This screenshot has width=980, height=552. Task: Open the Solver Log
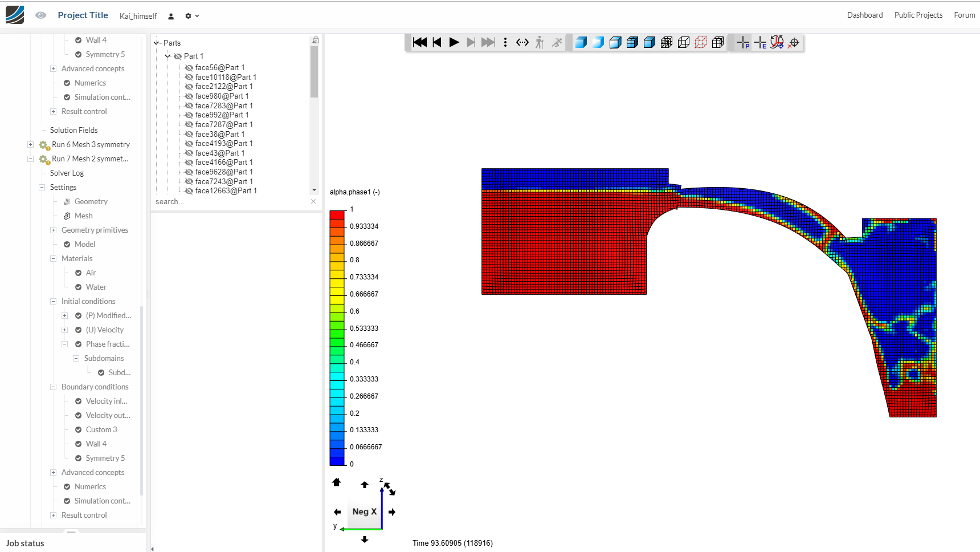67,173
